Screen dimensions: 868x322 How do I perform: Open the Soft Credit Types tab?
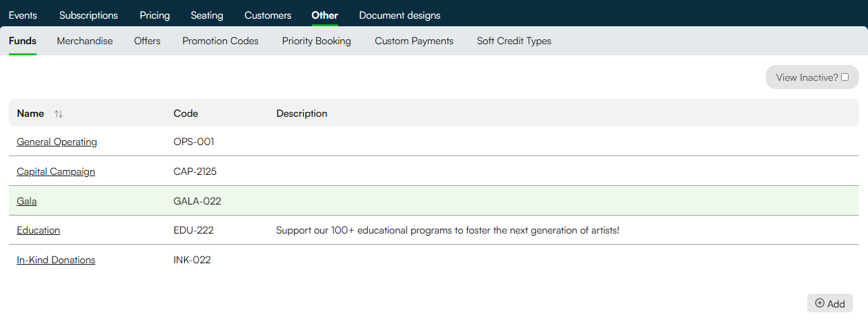coord(514,41)
